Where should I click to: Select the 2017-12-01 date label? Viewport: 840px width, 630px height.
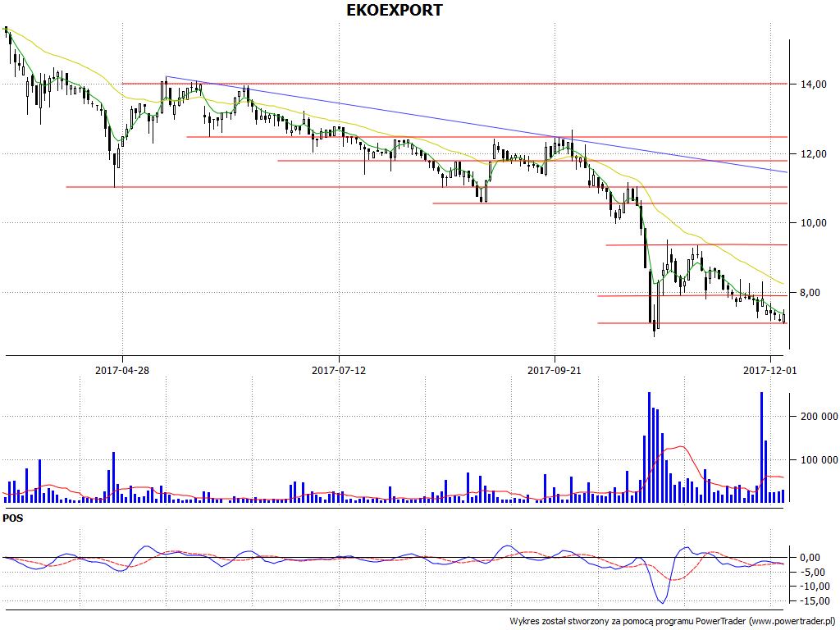770,370
